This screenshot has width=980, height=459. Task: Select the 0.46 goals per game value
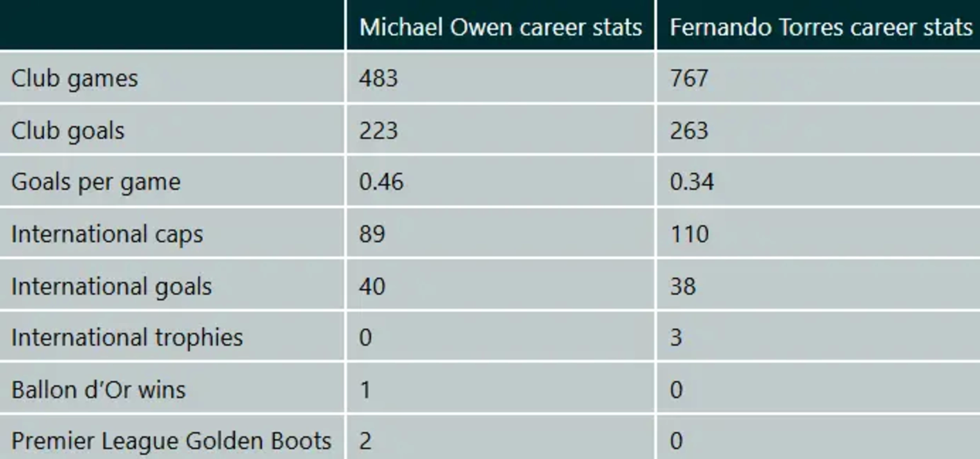(x=381, y=182)
